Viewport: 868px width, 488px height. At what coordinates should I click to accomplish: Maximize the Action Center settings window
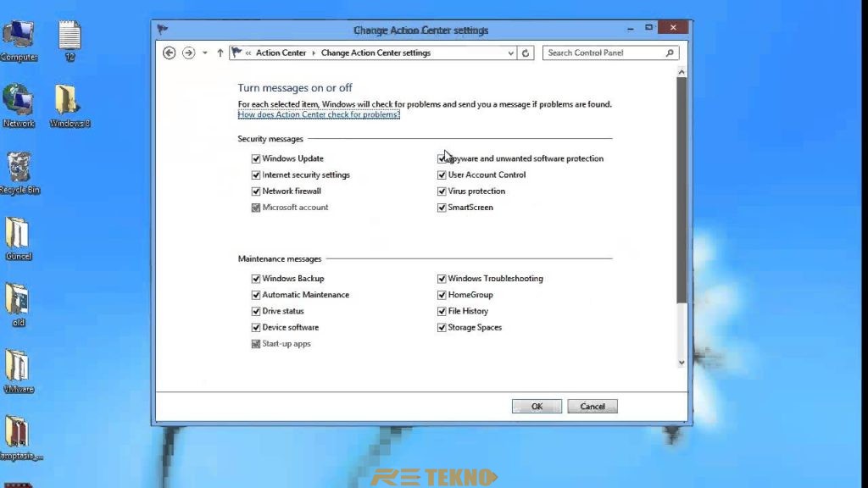click(648, 28)
